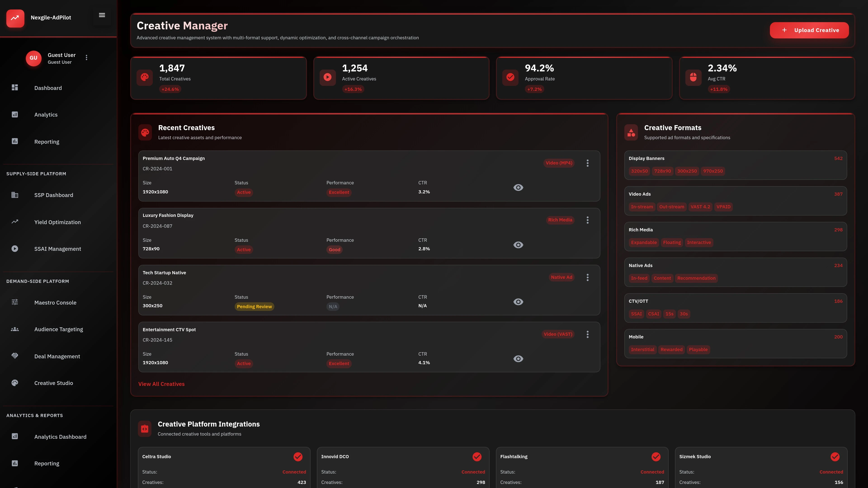Click the Deal Management tag icon
Image resolution: width=868 pixels, height=488 pixels.
click(x=15, y=356)
